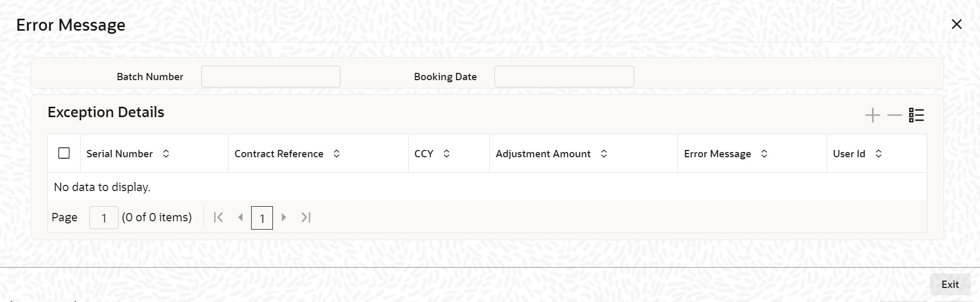The width and height of the screenshot is (980, 302).
Task: Go to the first page
Action: 218,218
